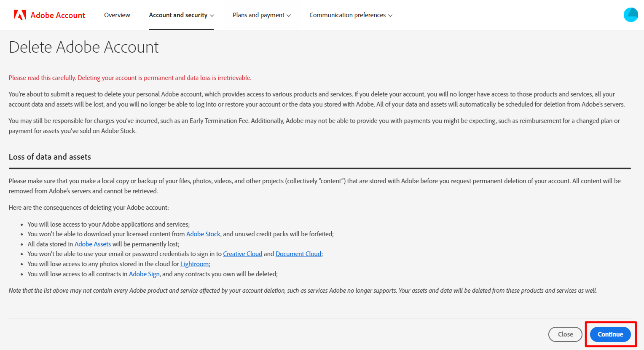Open the Document Cloud link
This screenshot has width=644, height=350.
pos(298,254)
